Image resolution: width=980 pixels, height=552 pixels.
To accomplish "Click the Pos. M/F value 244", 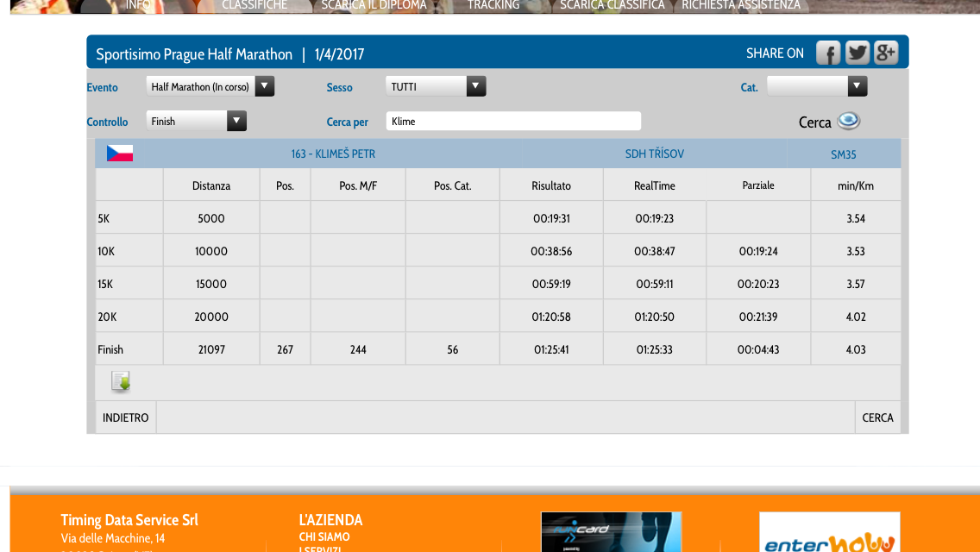I will pyautogui.click(x=358, y=349).
